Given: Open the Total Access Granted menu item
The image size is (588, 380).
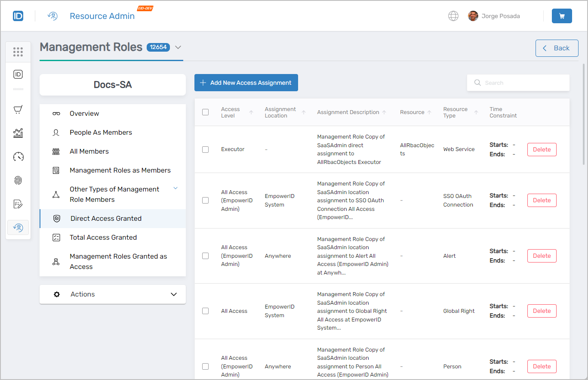Looking at the screenshot, I should (x=103, y=238).
